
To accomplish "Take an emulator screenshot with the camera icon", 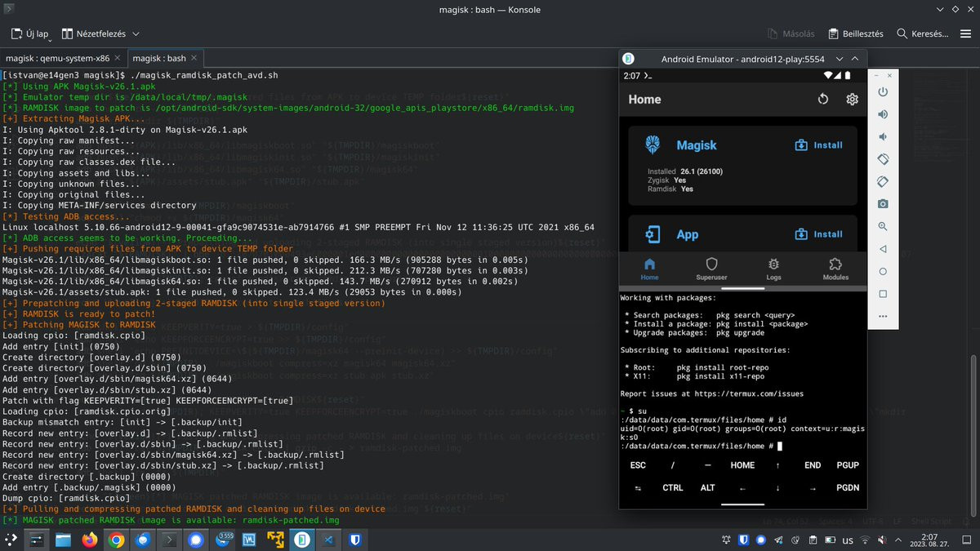I will (x=883, y=204).
